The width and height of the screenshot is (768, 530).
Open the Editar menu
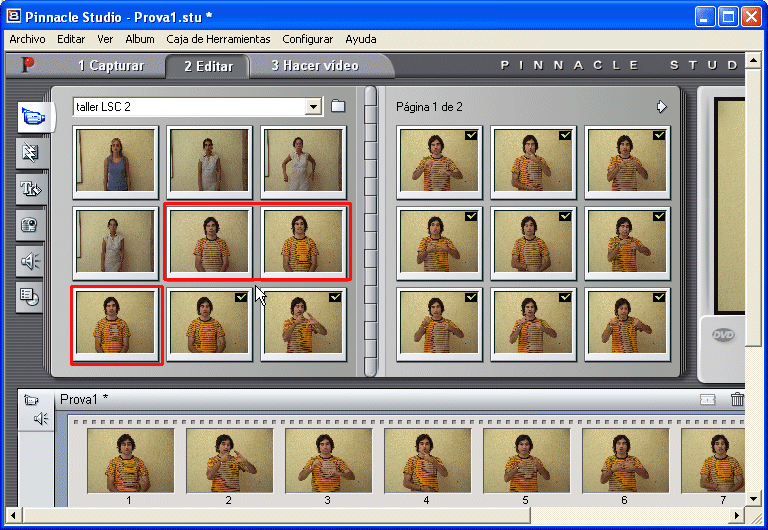tap(71, 39)
